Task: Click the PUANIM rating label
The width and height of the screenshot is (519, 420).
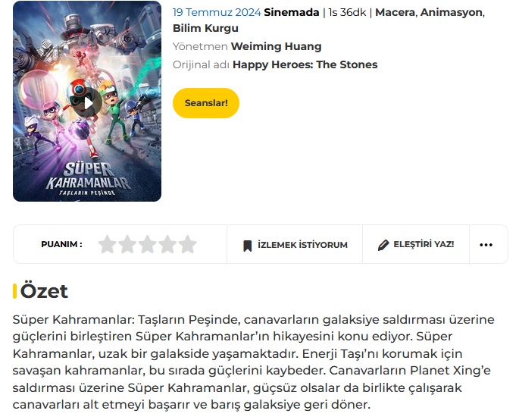Action: pyautogui.click(x=61, y=244)
